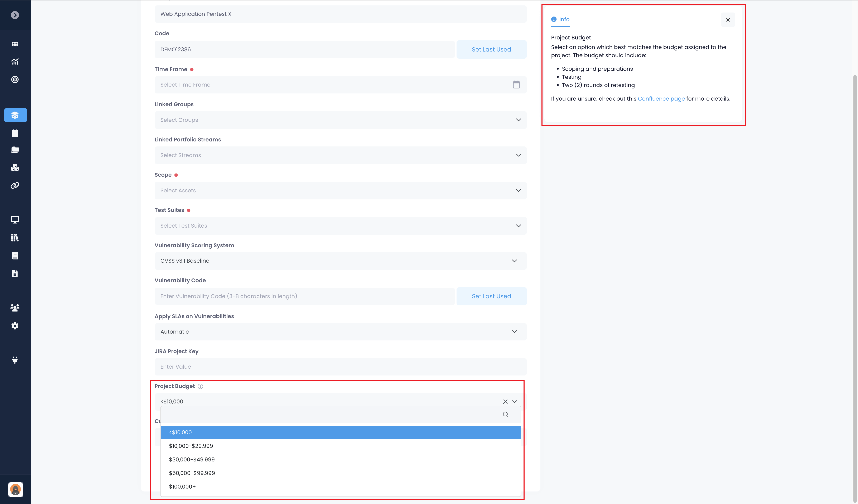Open the Time Frame calendar picker
Image resolution: width=858 pixels, height=504 pixels.
pyautogui.click(x=516, y=84)
